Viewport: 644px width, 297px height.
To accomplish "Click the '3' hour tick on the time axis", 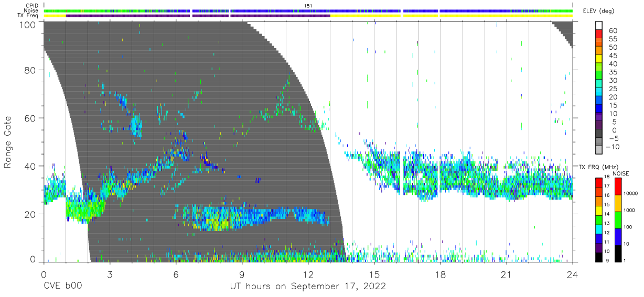I will coord(110,274).
